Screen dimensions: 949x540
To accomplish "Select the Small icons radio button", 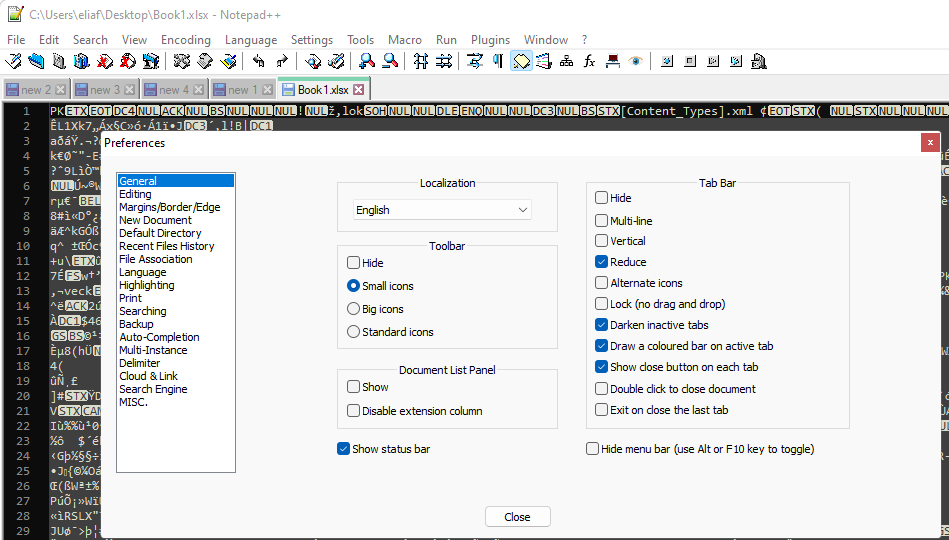I will pyautogui.click(x=353, y=286).
